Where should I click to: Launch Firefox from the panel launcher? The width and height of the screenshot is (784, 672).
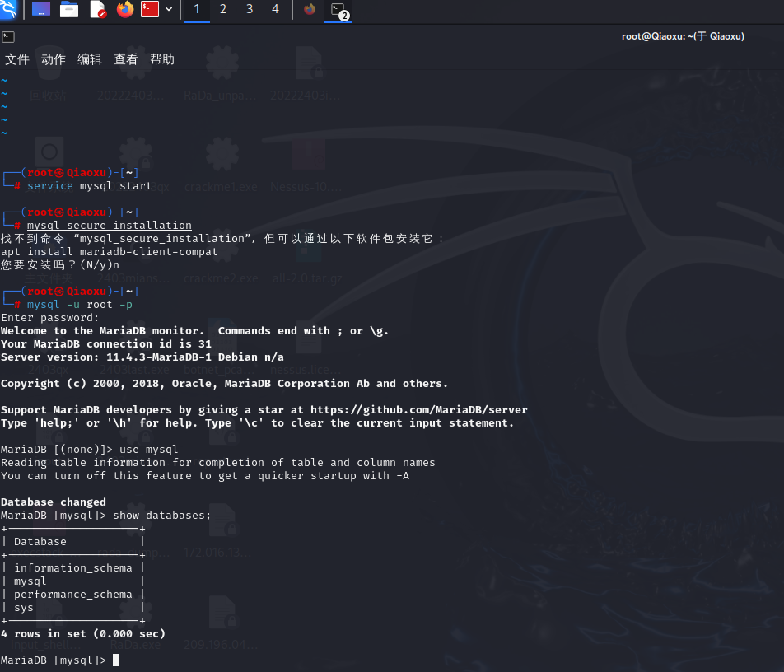click(x=125, y=10)
